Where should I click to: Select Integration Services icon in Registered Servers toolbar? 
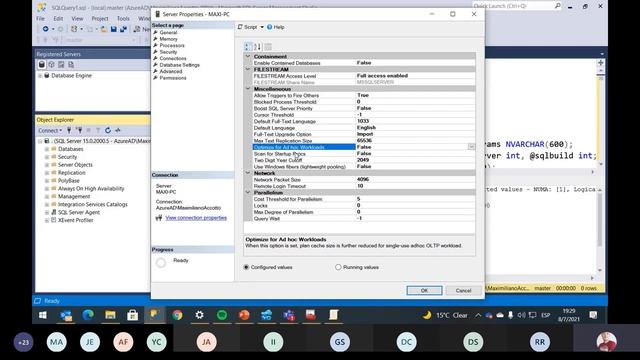point(71,64)
